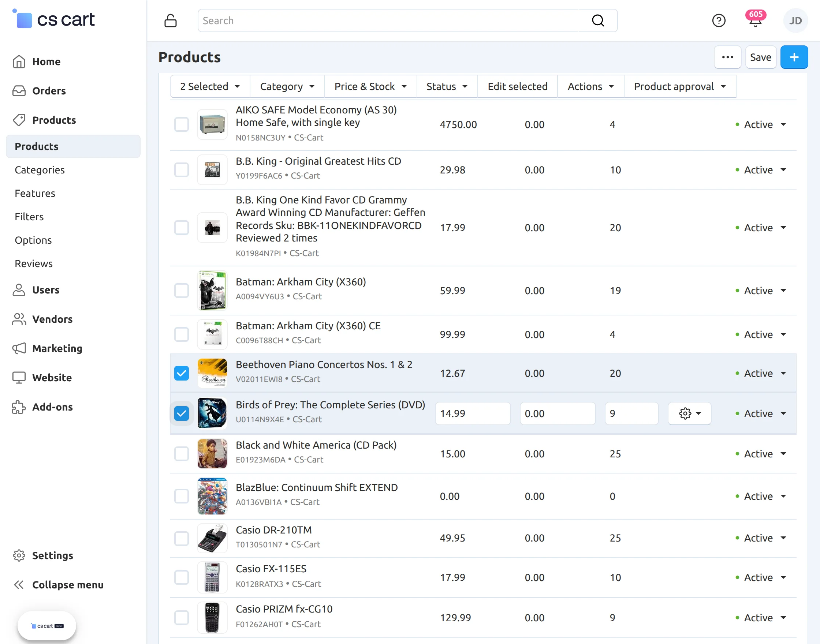Go to Reviews in sidebar

[x=34, y=263]
